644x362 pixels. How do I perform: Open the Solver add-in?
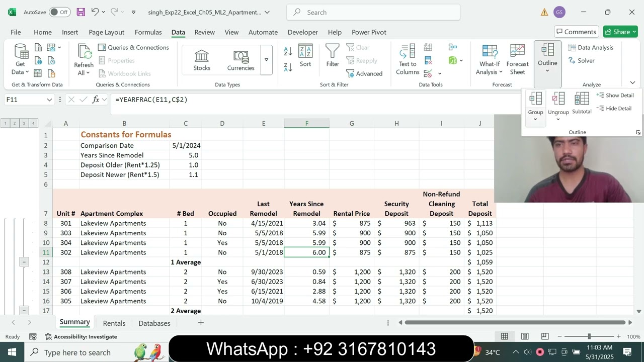(581, 60)
